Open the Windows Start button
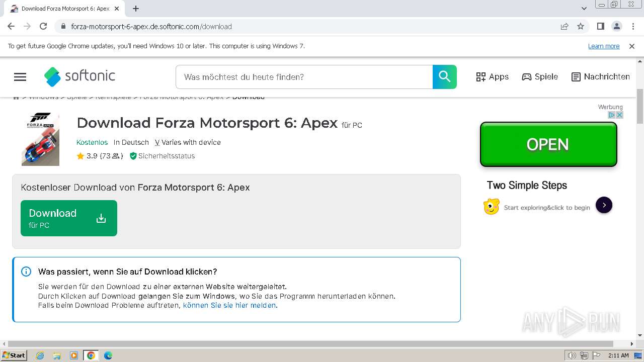 point(14,355)
